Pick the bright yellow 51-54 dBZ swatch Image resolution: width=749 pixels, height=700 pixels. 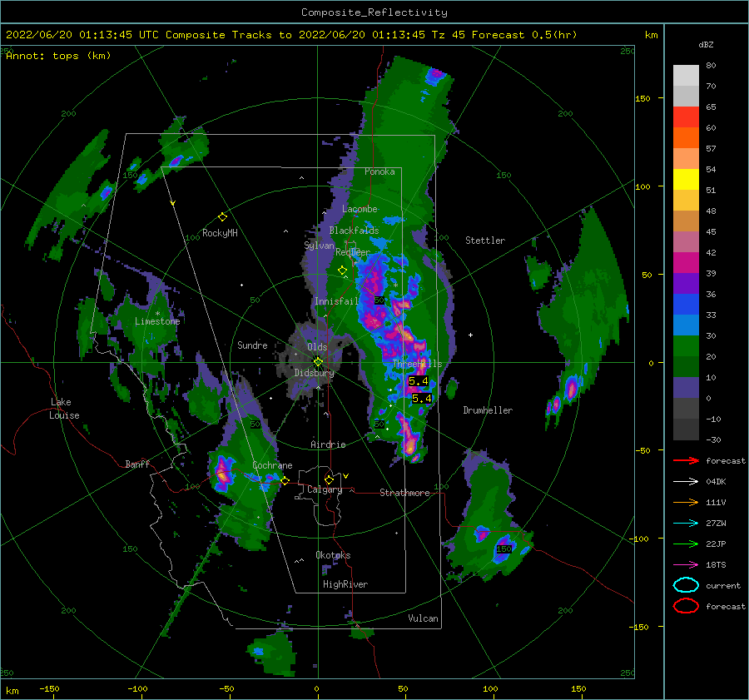click(686, 180)
